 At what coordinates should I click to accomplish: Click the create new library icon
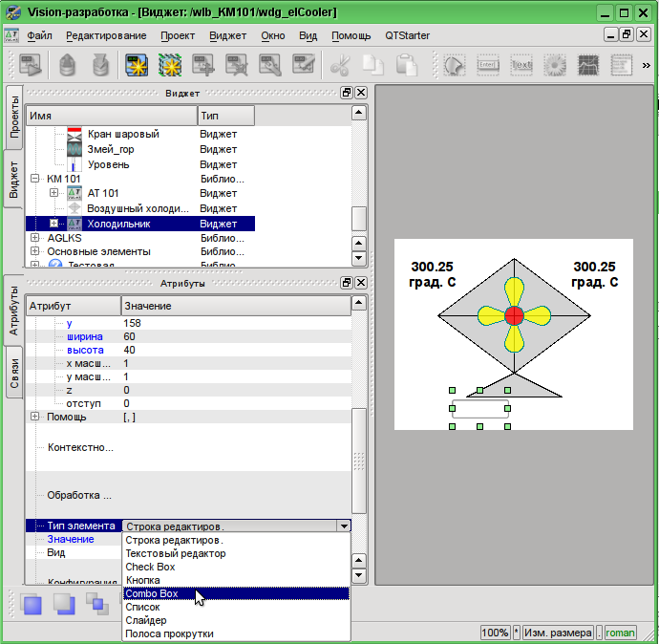pyautogui.click(x=170, y=66)
